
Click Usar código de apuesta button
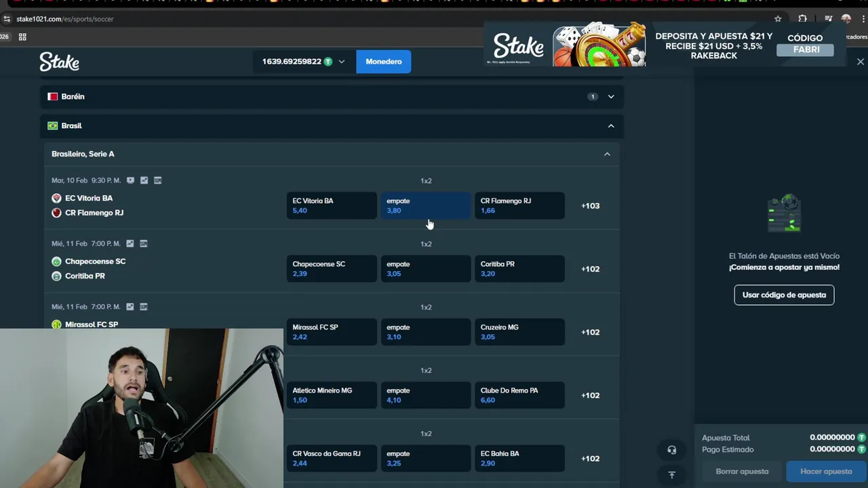click(784, 295)
